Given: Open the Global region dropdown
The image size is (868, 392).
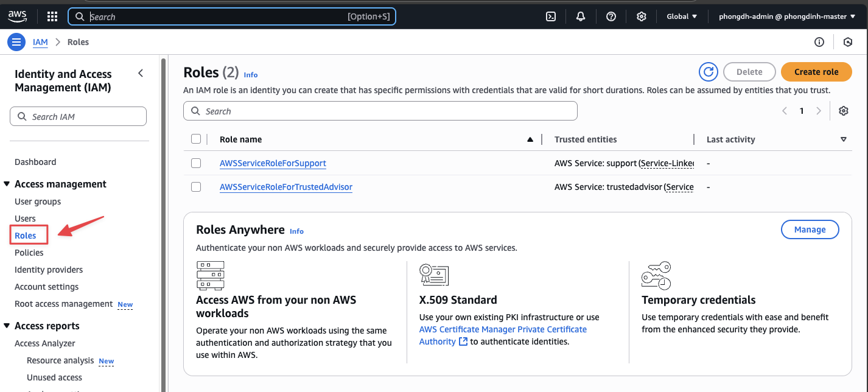Looking at the screenshot, I should (682, 16).
